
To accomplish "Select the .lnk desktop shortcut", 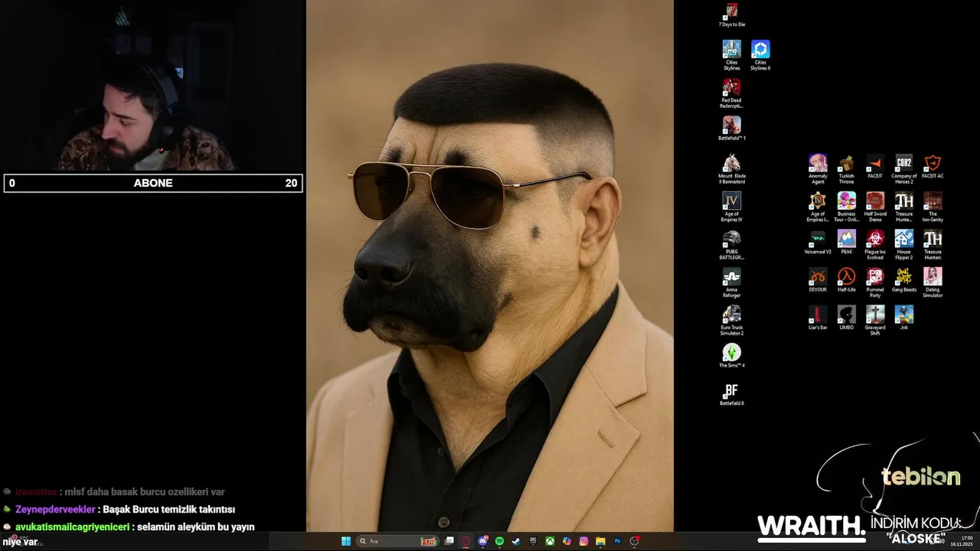I will [x=903, y=318].
